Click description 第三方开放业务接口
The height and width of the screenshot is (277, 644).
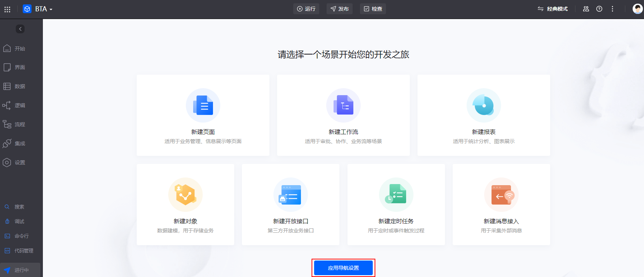[291, 231]
